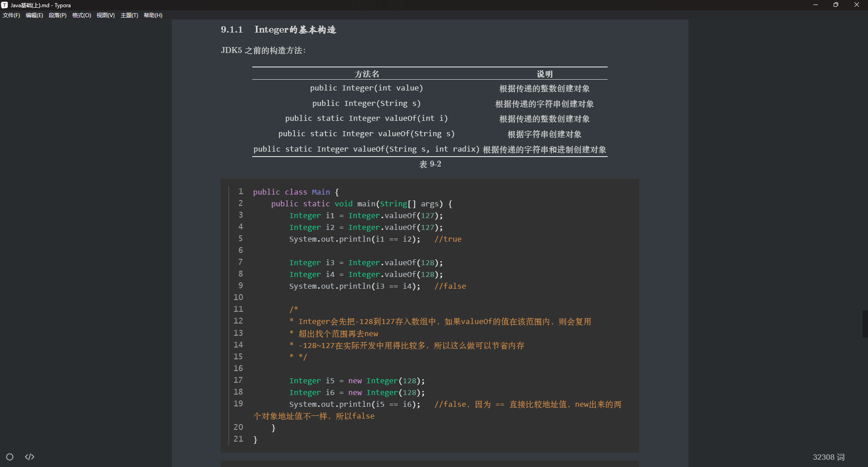868x467 pixels.
Task: Click the word count showing 32308 词
Action: pyautogui.click(x=828, y=457)
